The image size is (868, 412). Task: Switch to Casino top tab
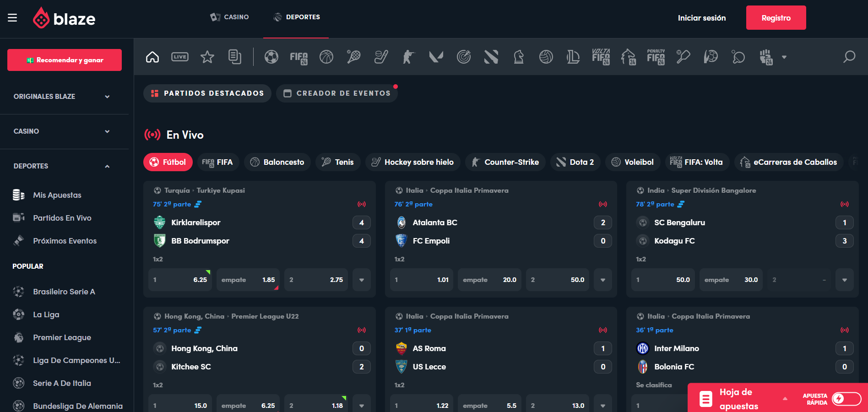[x=229, y=17]
